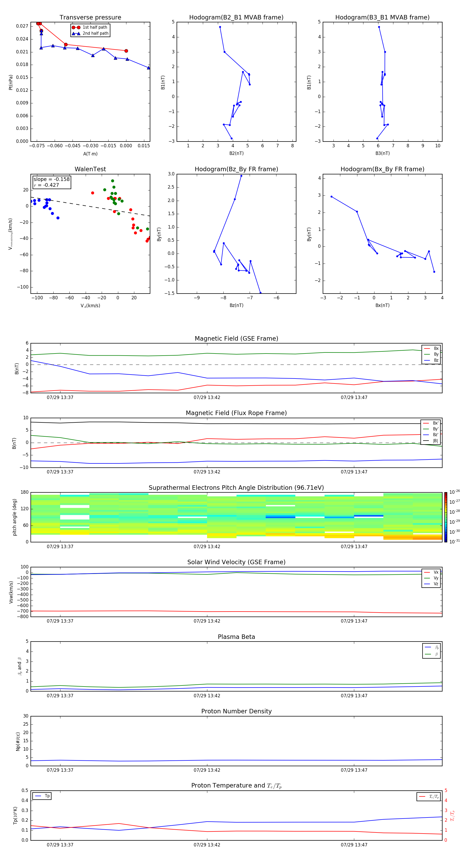Screen dimensions: 473x868
Task: Click the 'Hodogram(Bz_By FR frame)' title
Action: coord(236,169)
